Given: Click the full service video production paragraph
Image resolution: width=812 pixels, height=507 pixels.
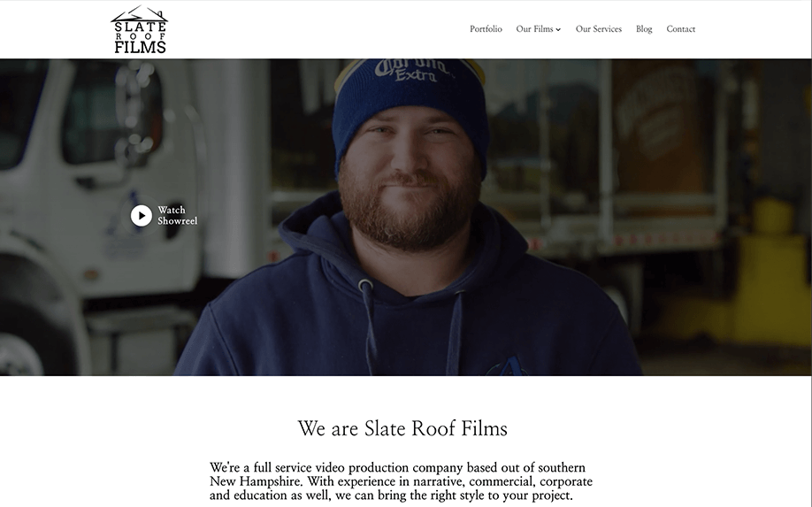Looking at the screenshot, I should [402, 481].
